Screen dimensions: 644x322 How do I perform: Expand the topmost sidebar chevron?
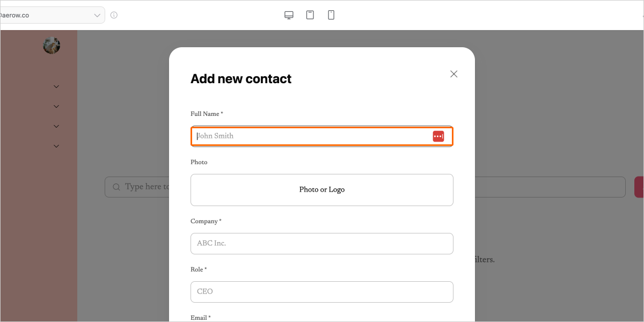pos(56,86)
